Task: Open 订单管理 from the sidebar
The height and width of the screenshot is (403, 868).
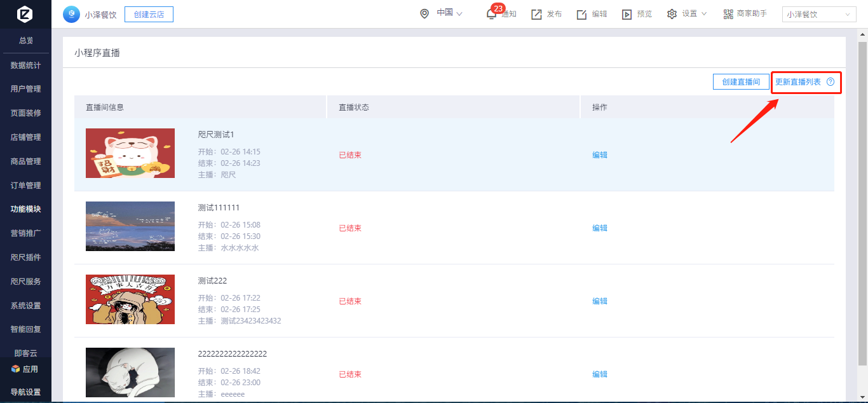Action: (25, 186)
